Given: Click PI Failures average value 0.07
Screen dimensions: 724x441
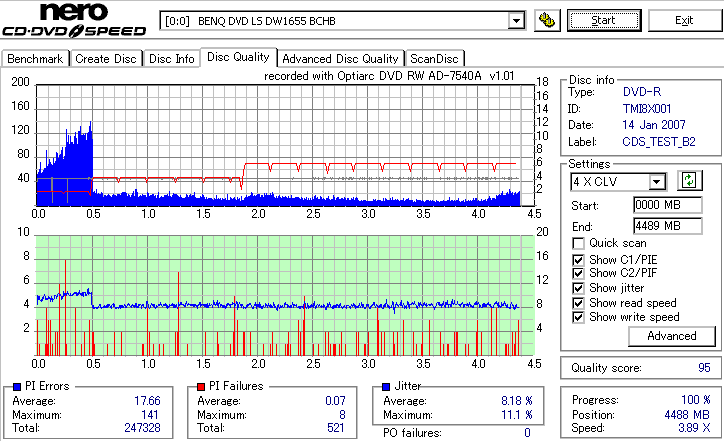Looking at the screenshot, I should (335, 401).
